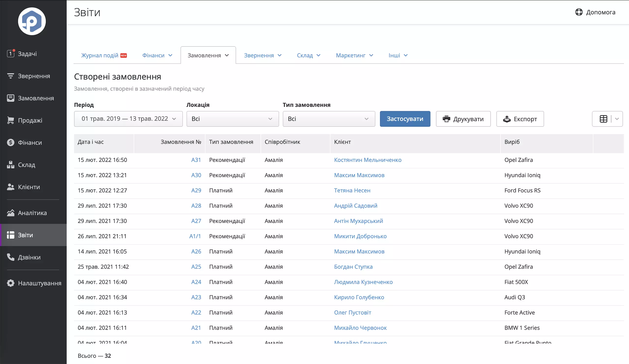The image size is (629, 364).
Task: Click the Склад boxes icon in sidebar
Action: [11, 164]
